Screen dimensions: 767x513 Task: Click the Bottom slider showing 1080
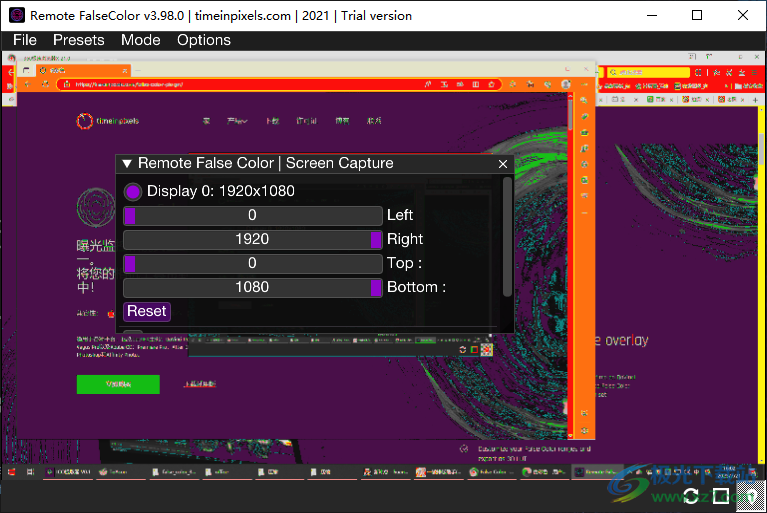pyautogui.click(x=252, y=288)
